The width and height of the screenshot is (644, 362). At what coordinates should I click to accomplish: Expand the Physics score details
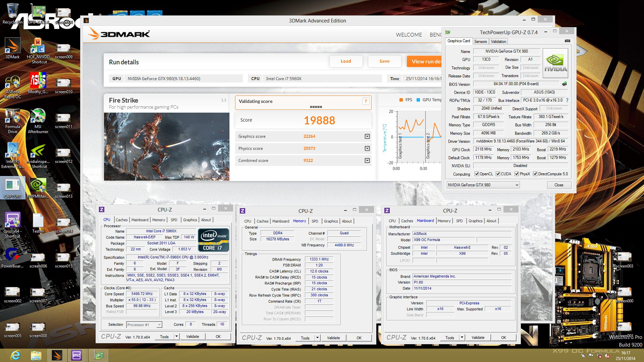tap(367, 148)
